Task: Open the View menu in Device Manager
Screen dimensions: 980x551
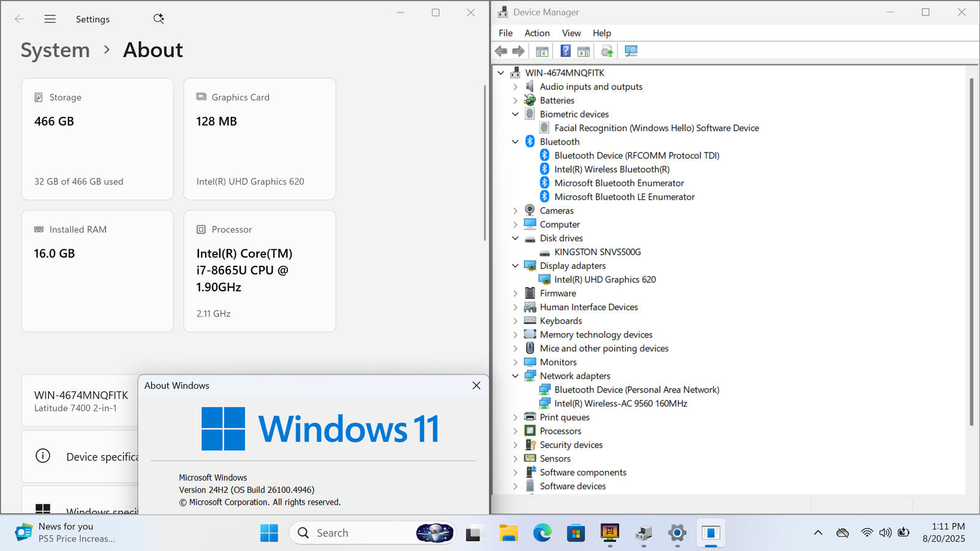Action: point(571,33)
